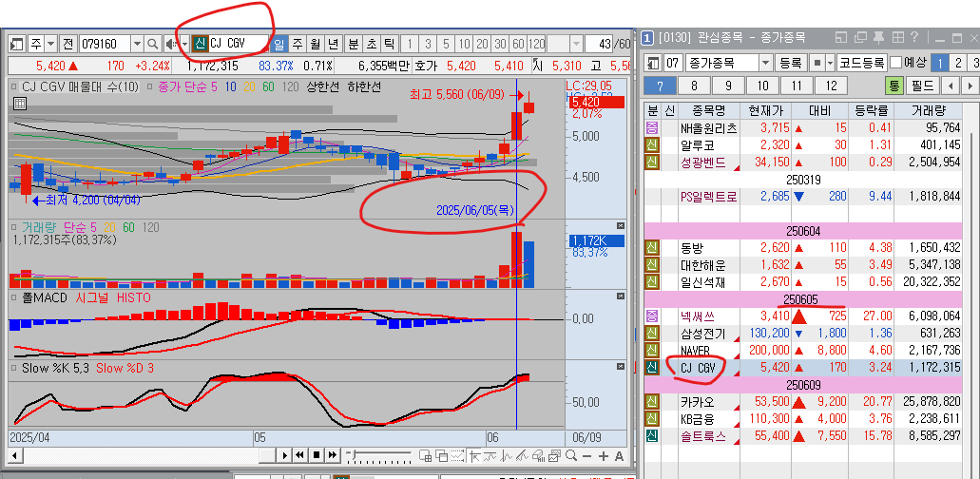
Task: Switch to watchlist tab 11
Action: [x=796, y=85]
